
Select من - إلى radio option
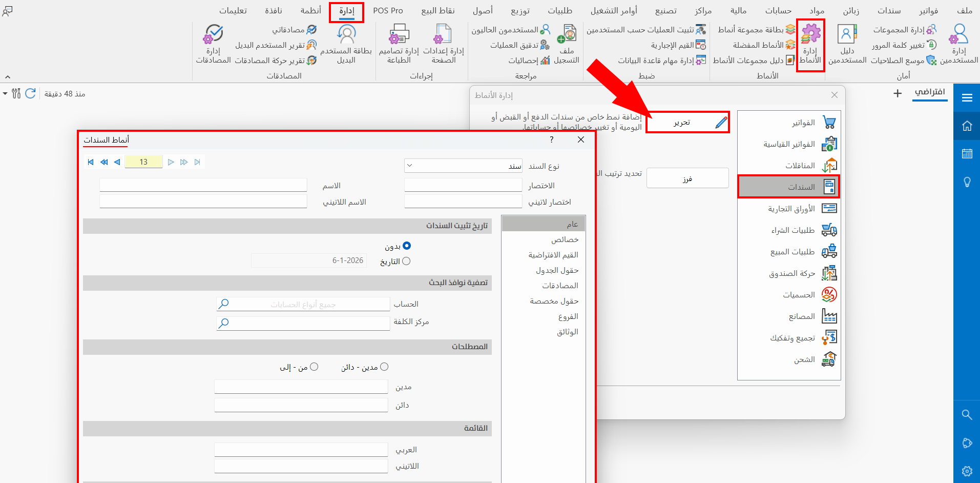(314, 367)
